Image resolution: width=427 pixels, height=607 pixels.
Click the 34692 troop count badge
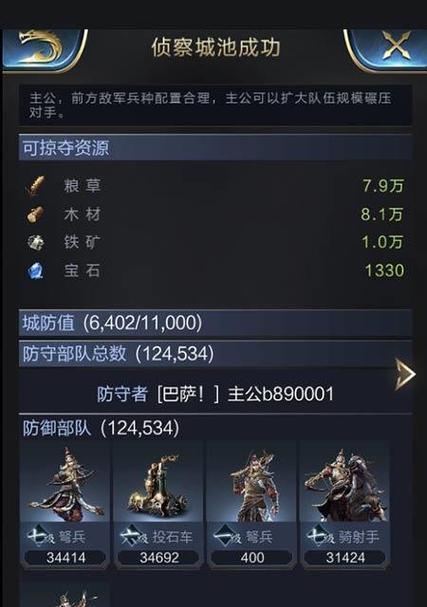tap(159, 558)
